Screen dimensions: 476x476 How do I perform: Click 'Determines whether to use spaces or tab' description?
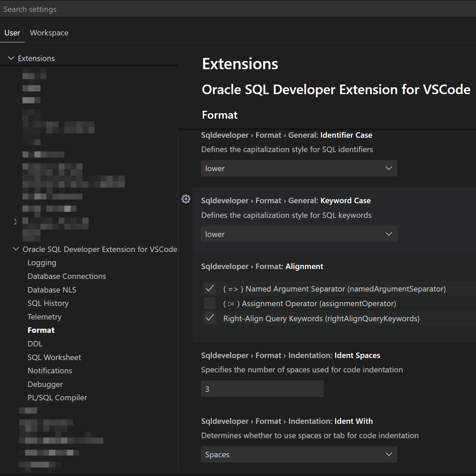tap(310, 435)
